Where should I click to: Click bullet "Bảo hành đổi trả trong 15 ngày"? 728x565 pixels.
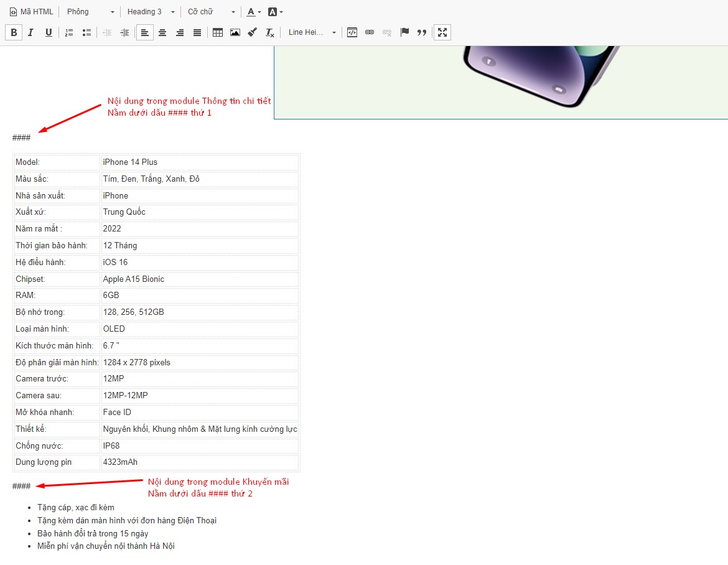pos(93,533)
